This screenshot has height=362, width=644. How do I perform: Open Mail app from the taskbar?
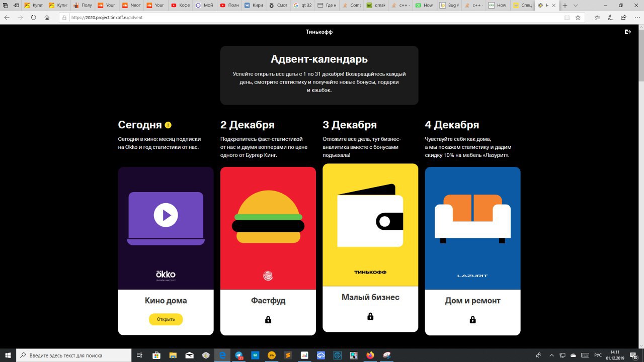coord(189,355)
